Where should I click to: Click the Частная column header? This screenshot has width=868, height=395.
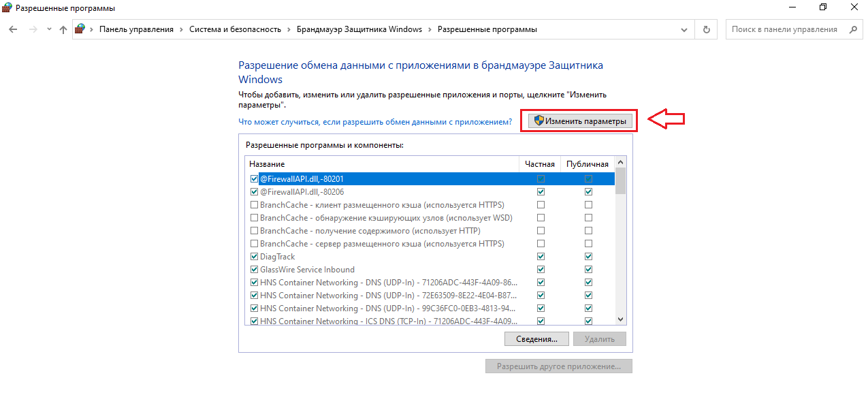tap(541, 164)
